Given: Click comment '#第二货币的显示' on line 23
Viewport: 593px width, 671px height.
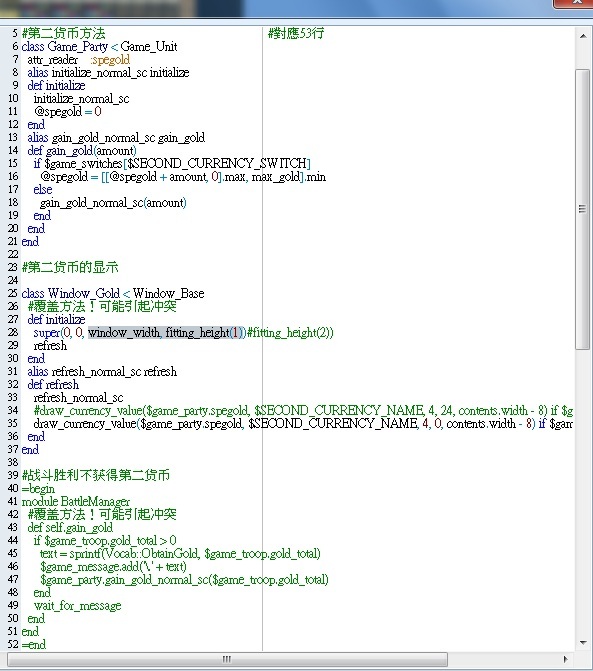Looking at the screenshot, I should click(x=70, y=267).
